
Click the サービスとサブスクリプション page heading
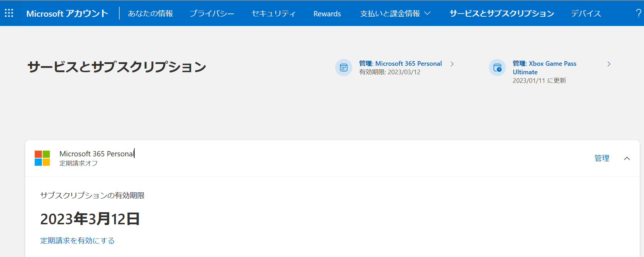[x=117, y=67]
